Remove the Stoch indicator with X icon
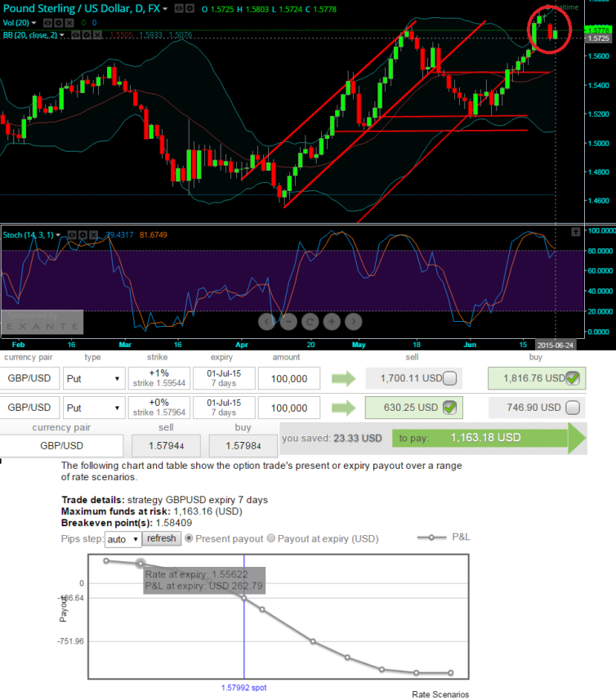This screenshot has width=616, height=700. click(93, 234)
